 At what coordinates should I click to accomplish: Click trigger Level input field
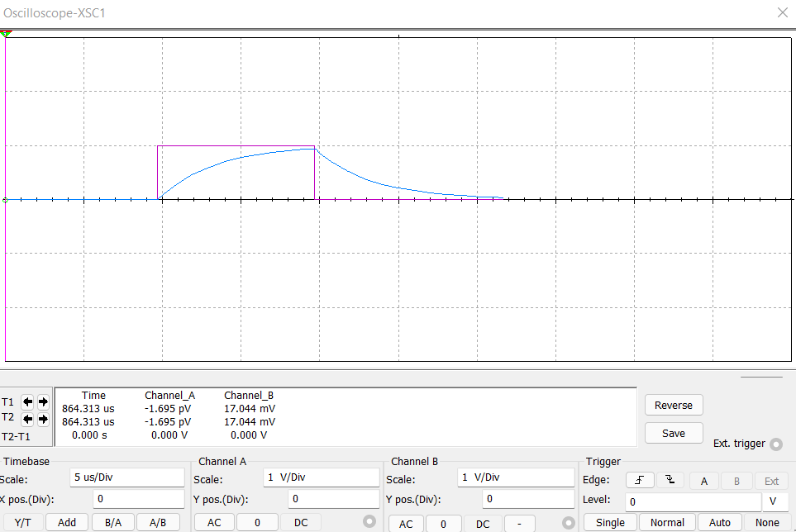694,501
